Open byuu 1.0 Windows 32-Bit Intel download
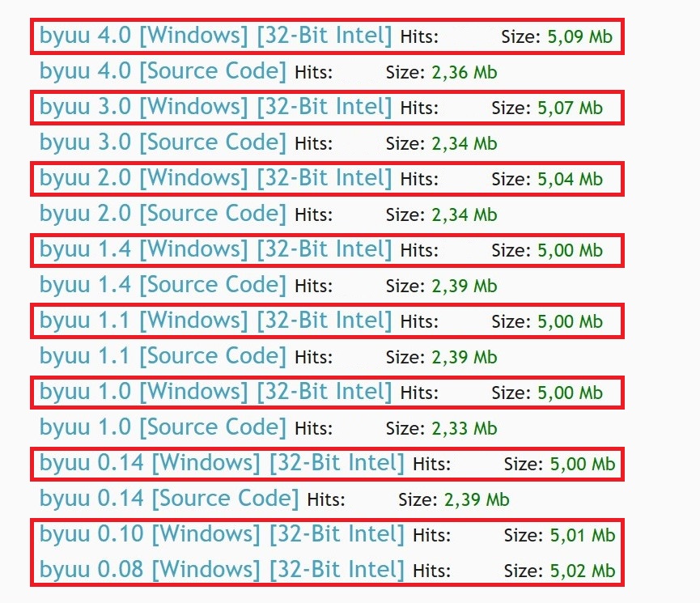 pyautogui.click(x=215, y=392)
